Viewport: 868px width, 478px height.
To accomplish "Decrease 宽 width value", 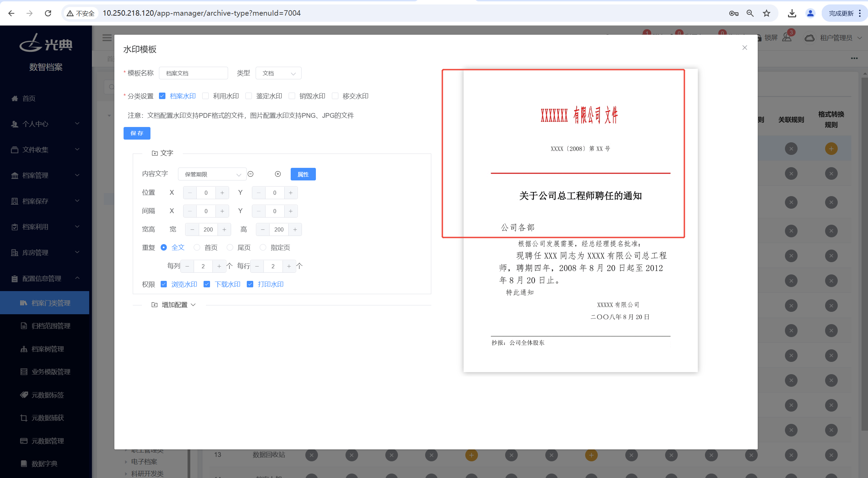I will coord(192,229).
